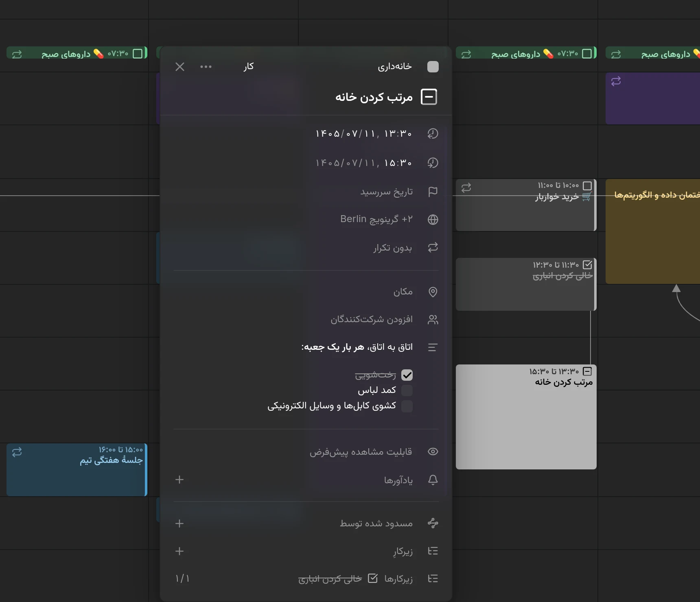This screenshot has width=700, height=602.
Task: Add a reminder with the یادآورها plus button
Action: point(179,480)
